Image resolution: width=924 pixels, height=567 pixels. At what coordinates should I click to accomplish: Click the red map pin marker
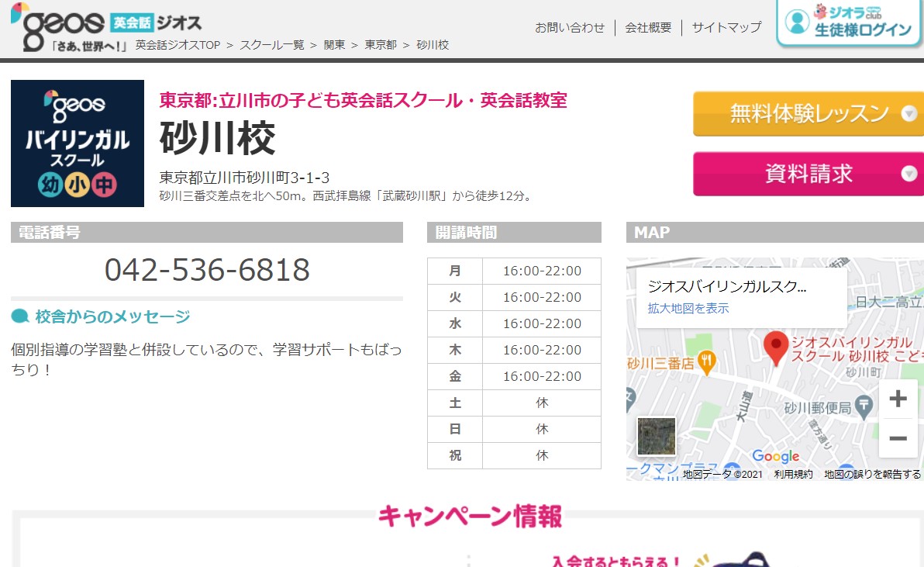click(x=775, y=347)
